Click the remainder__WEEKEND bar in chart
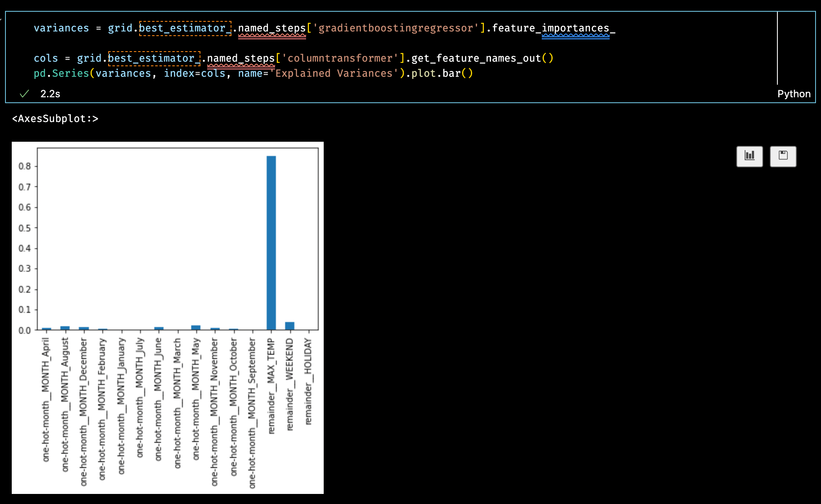 pyautogui.click(x=290, y=326)
